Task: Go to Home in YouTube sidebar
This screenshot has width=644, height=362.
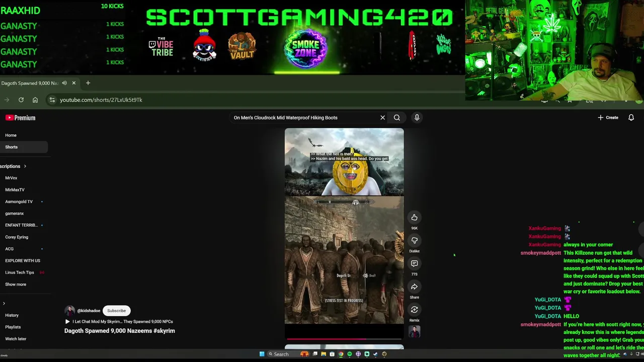Action: (x=11, y=135)
